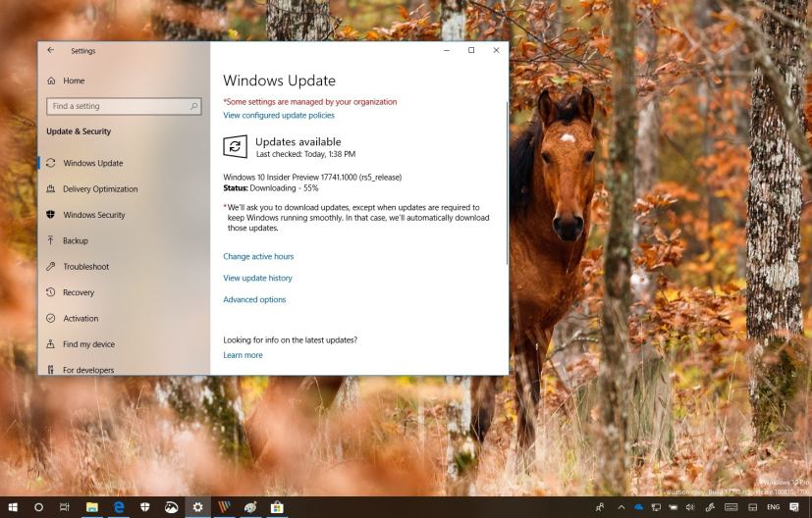Viewport: 812px width, 518px height.
Task: Open OneDrive cloud tray icon
Action: coord(638,507)
